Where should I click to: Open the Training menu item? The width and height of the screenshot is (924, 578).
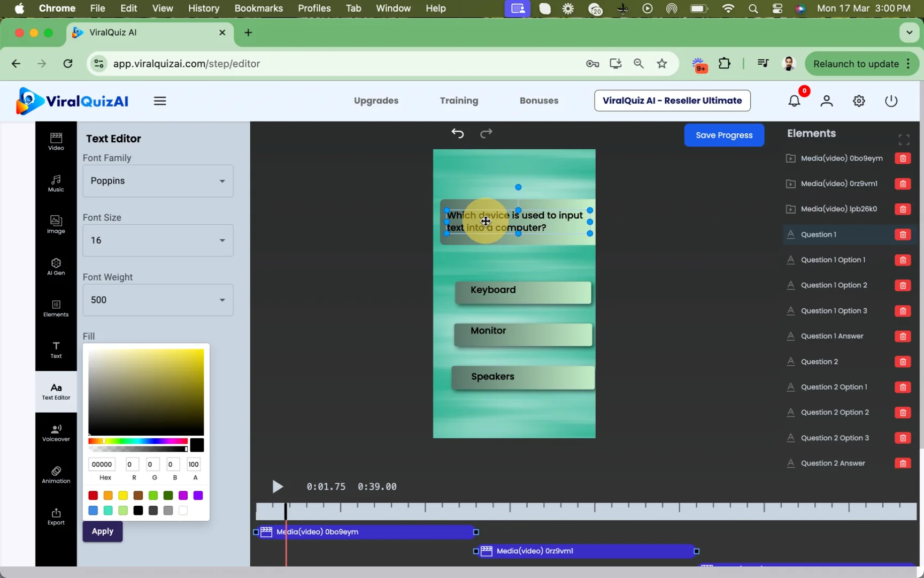point(458,101)
